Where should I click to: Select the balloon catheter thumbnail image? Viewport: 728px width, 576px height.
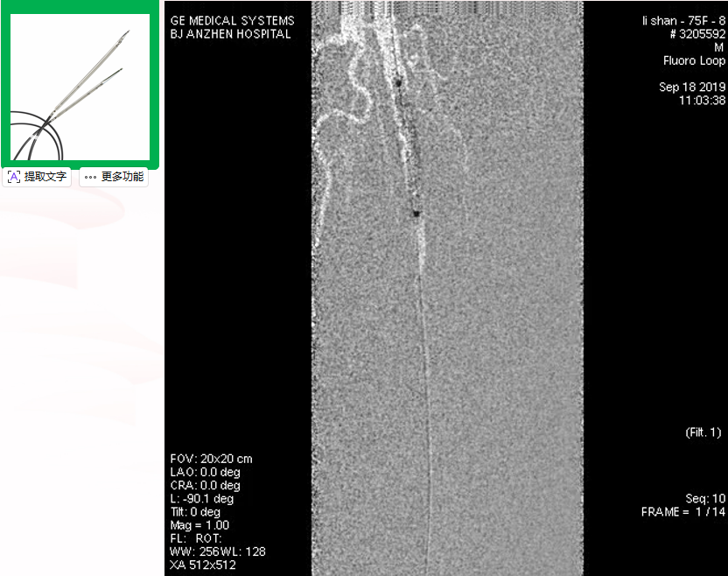pyautogui.click(x=80, y=86)
